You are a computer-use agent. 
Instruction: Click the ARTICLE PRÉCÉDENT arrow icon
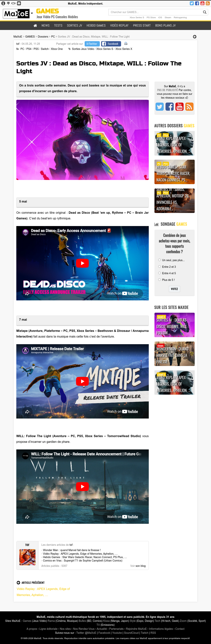pyautogui.click(x=18, y=583)
